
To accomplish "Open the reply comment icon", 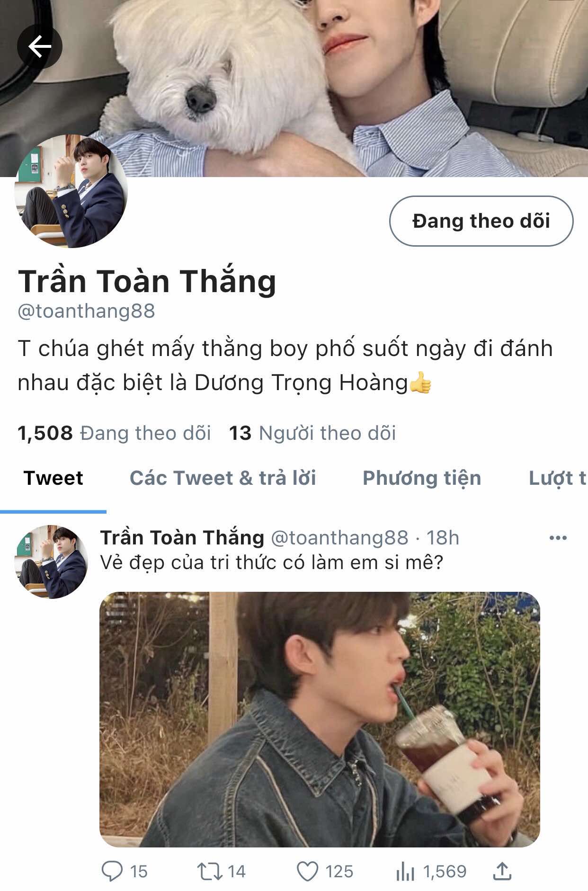I will [112, 871].
